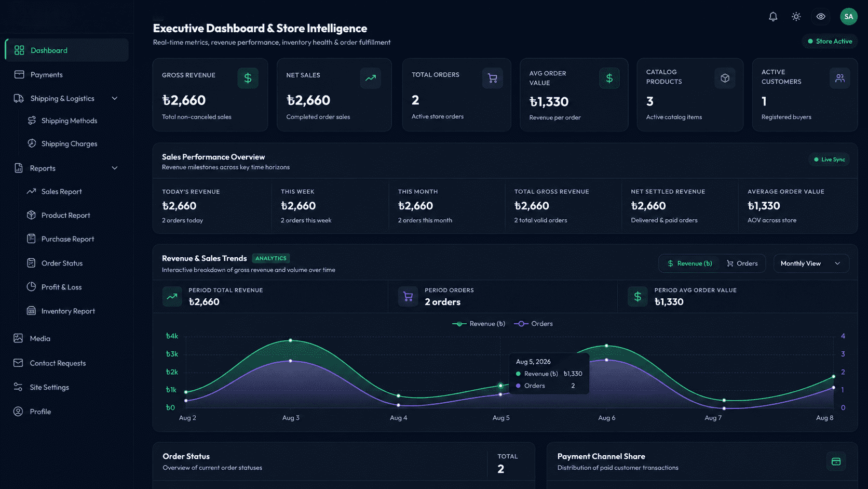Click the Payment Channel Share card icon
This screenshot has height=489, width=868.
tap(836, 461)
